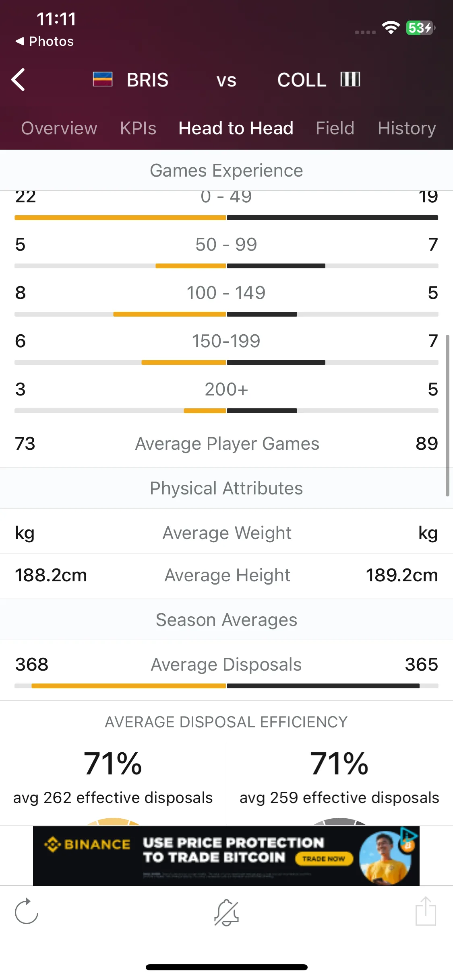The height and width of the screenshot is (980, 453).
Task: Open the History tab
Action: (x=407, y=128)
